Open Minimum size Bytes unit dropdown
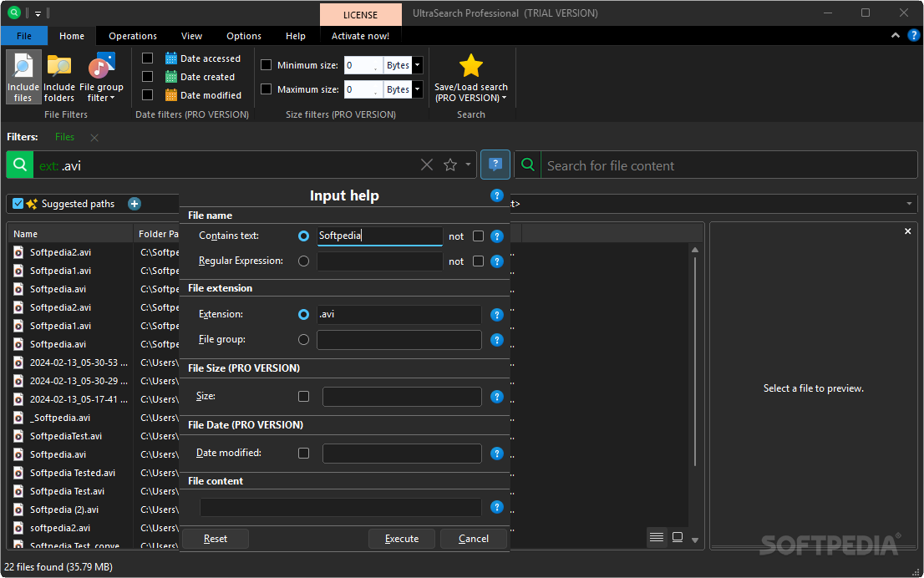 [x=417, y=65]
